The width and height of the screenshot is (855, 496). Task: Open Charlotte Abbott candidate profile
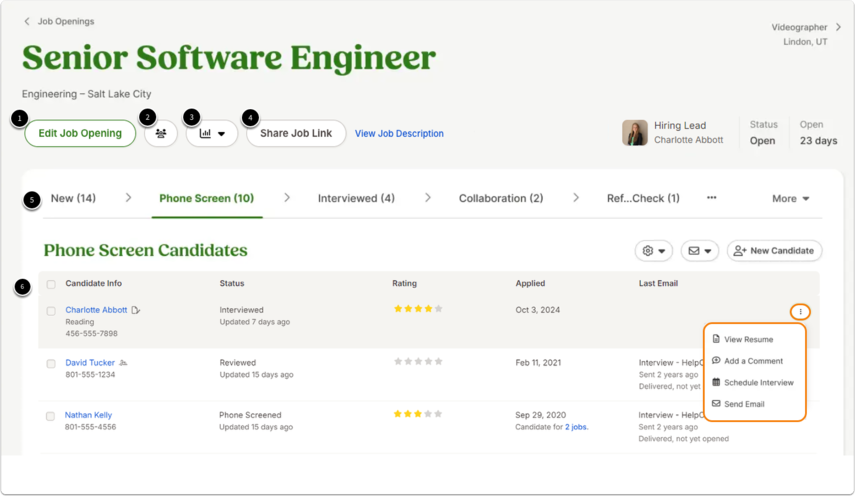(96, 310)
